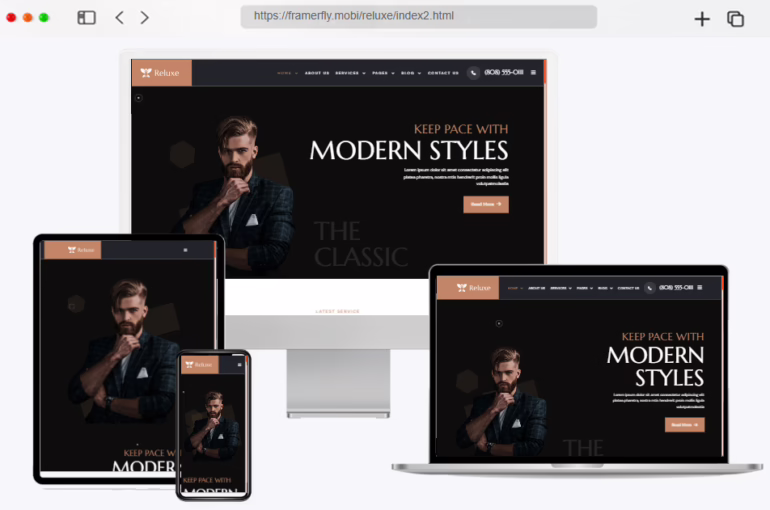Click LATEST SERVICE text below the desktop hero
The image size is (770, 510).
click(337, 311)
